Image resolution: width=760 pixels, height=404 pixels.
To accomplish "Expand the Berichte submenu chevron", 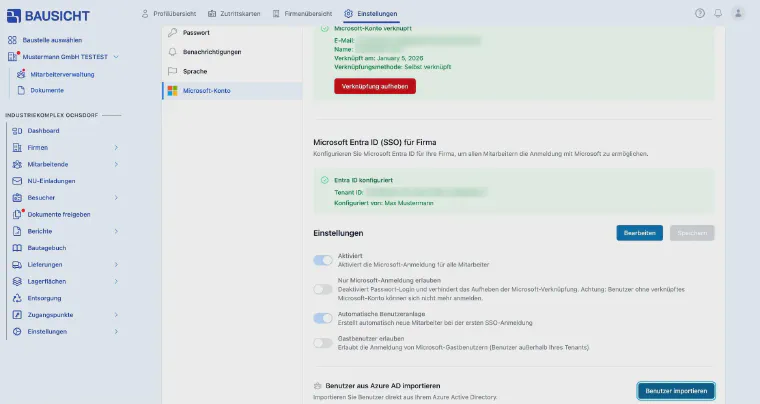I will tap(116, 231).
